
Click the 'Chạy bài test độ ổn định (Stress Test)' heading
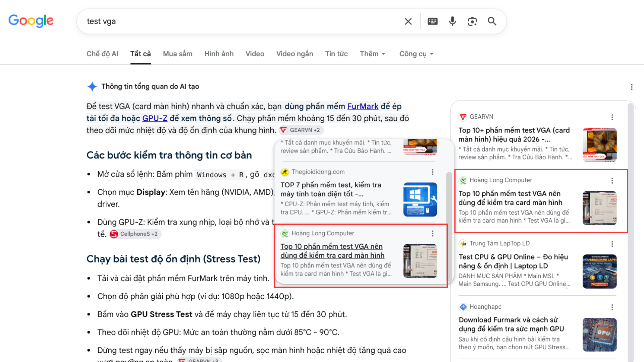[173, 259]
